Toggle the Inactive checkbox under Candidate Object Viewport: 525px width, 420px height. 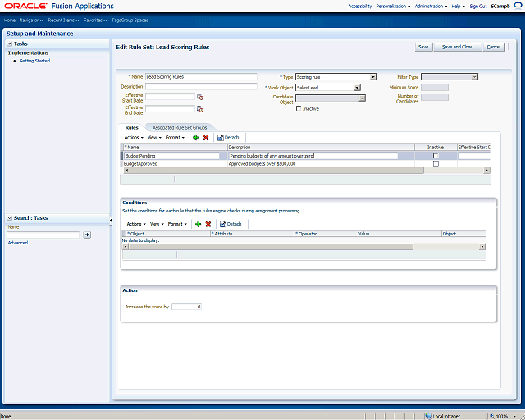coord(299,108)
